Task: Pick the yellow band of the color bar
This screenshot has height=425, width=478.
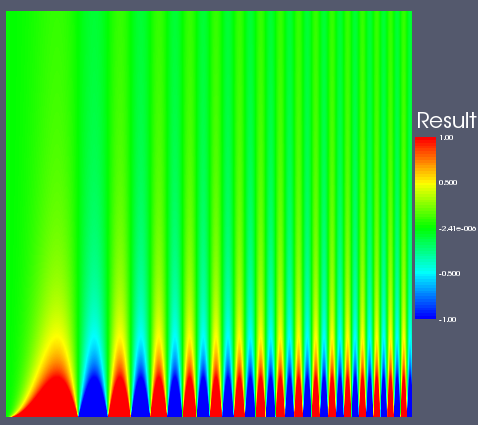Action: coord(425,183)
